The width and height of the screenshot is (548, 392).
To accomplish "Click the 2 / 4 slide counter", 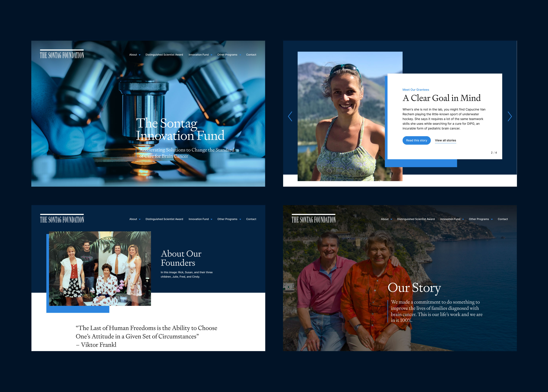I will pyautogui.click(x=494, y=153).
